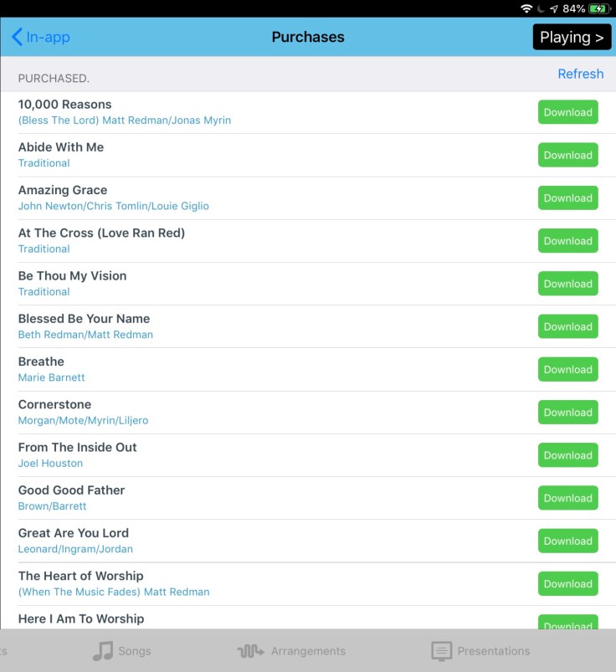Open the Playing > view
The width and height of the screenshot is (616, 672).
(572, 37)
